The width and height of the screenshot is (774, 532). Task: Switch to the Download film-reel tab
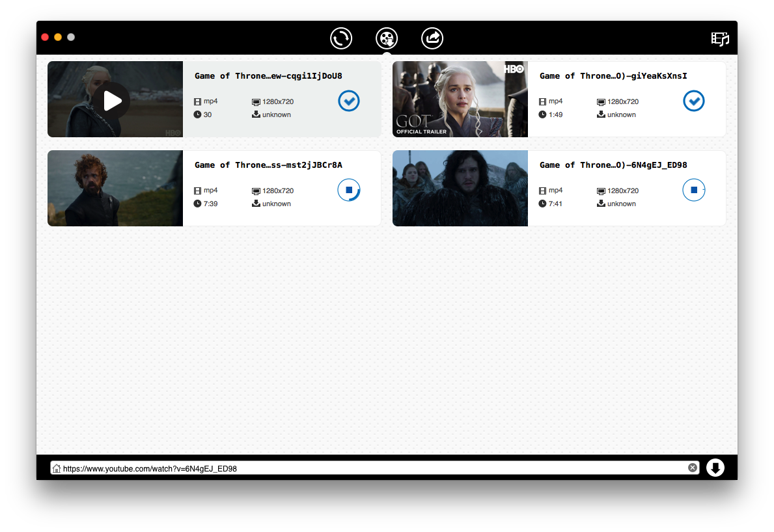(x=387, y=38)
